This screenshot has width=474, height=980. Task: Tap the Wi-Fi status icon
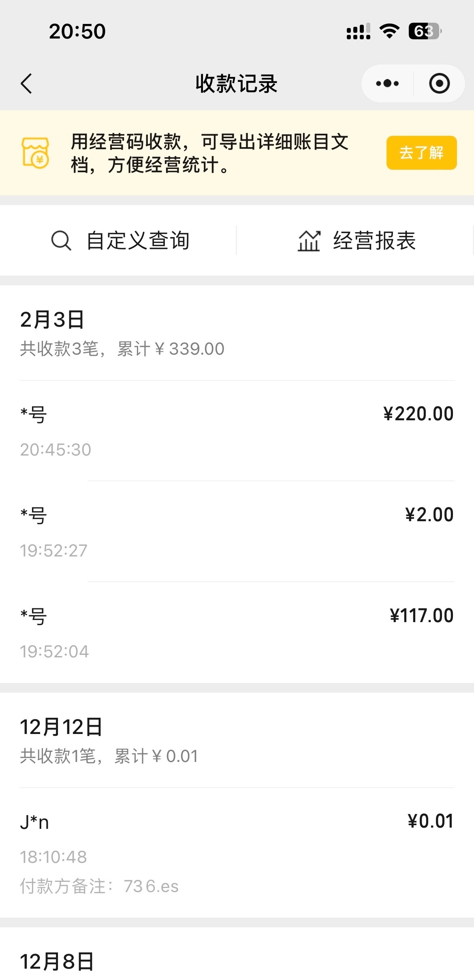[389, 31]
